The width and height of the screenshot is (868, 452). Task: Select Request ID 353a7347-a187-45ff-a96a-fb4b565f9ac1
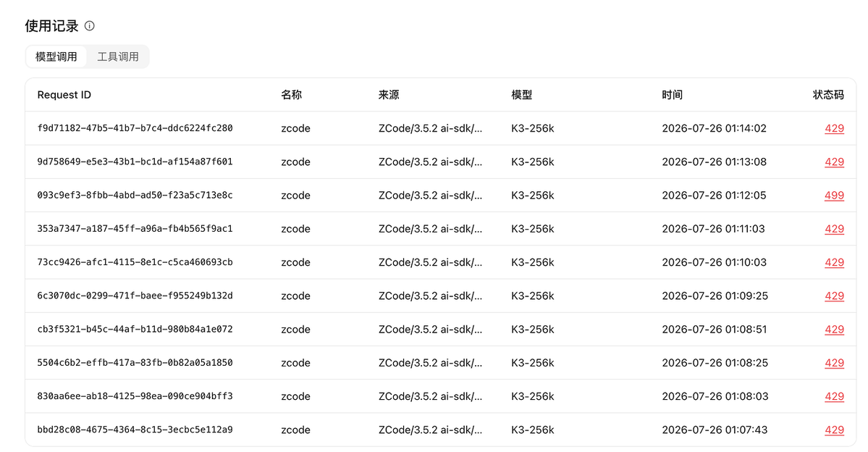point(135,229)
